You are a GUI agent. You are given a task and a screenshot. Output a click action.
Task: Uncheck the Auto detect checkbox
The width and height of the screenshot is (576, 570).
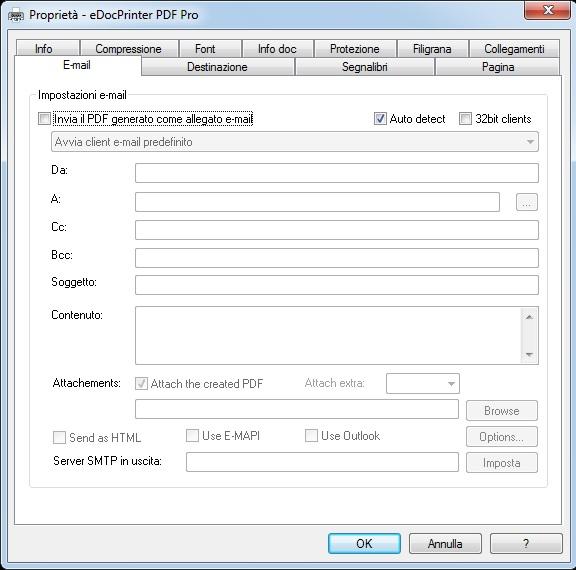point(380,119)
